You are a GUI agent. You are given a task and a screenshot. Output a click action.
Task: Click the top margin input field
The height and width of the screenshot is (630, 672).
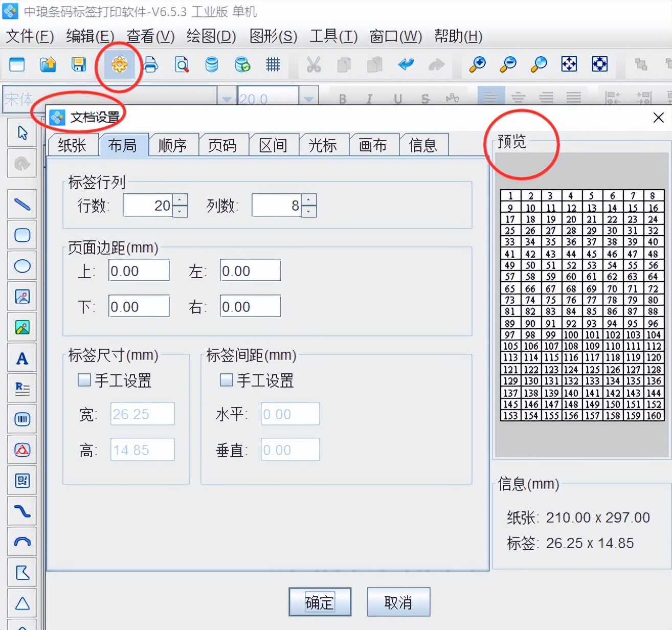pos(139,270)
